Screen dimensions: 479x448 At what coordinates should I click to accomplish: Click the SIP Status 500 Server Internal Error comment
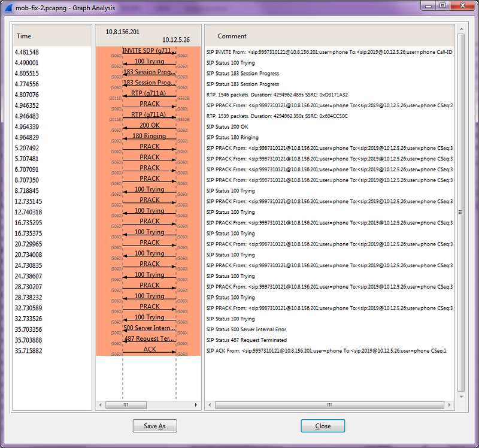point(244,329)
